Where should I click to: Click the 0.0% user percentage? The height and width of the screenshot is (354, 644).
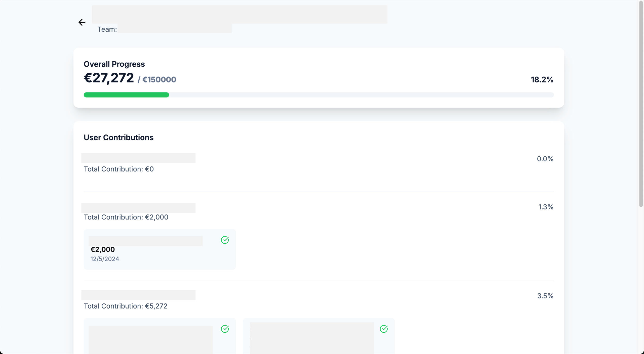pos(545,159)
